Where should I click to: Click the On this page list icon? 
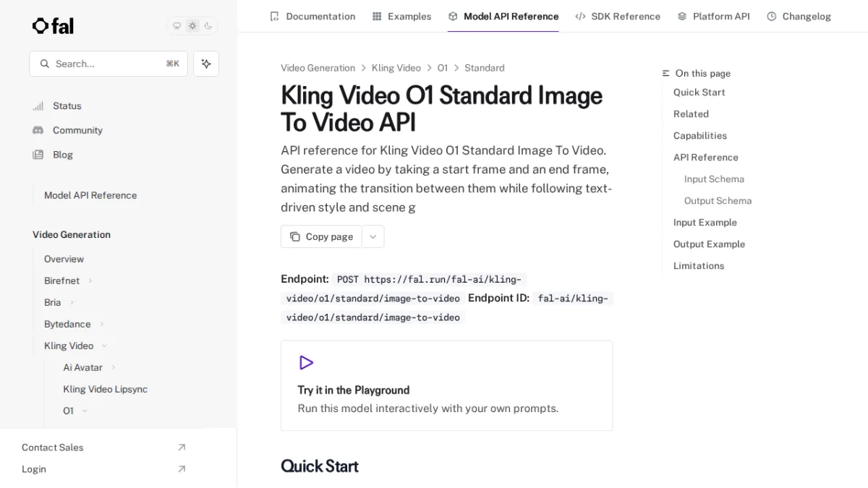666,73
